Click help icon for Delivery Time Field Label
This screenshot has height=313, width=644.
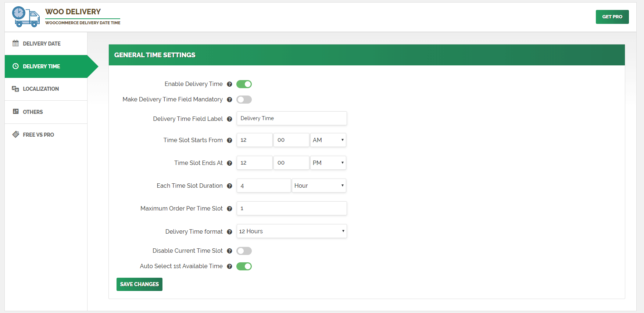[x=229, y=119]
